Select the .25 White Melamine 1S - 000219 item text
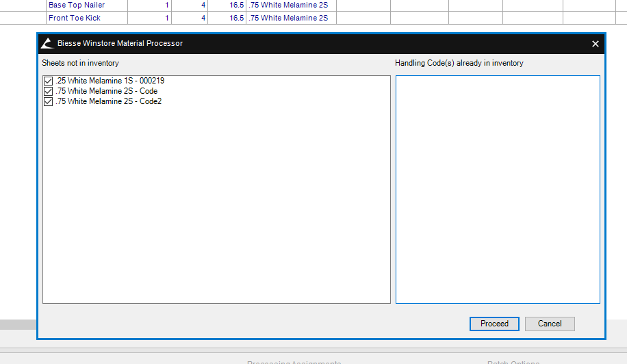 (110, 81)
